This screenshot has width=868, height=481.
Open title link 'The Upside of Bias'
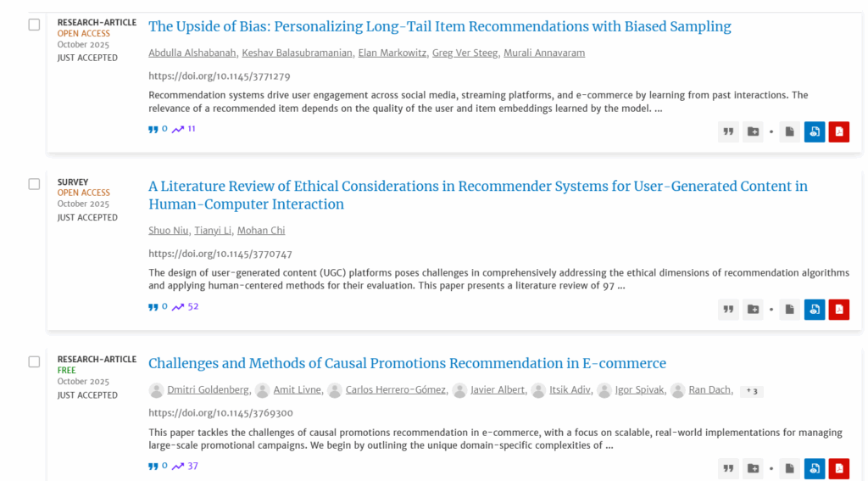(x=439, y=26)
